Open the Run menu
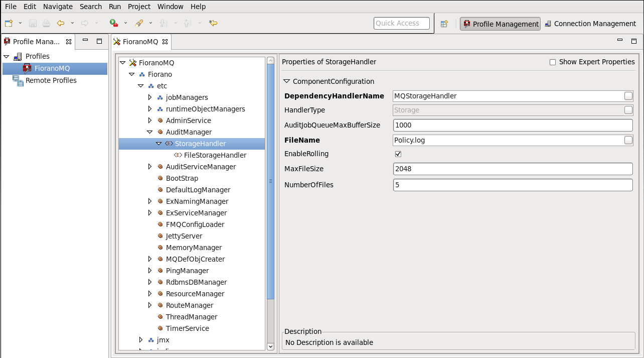 [115, 7]
